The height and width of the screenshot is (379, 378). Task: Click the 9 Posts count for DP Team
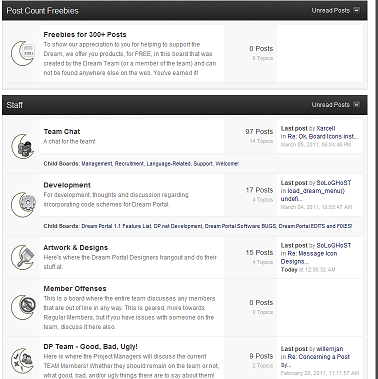[261, 356]
